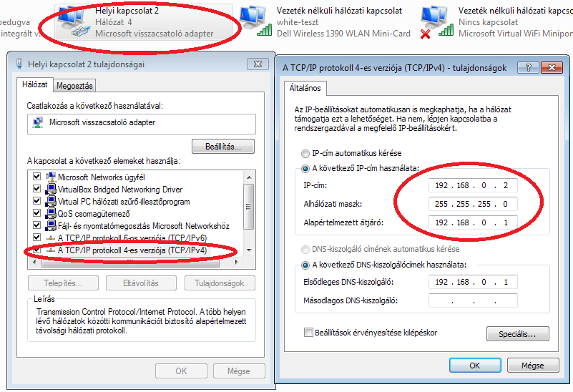Click the QoS csomagütemező item icon
The width and height of the screenshot is (573, 392).
tap(50, 213)
